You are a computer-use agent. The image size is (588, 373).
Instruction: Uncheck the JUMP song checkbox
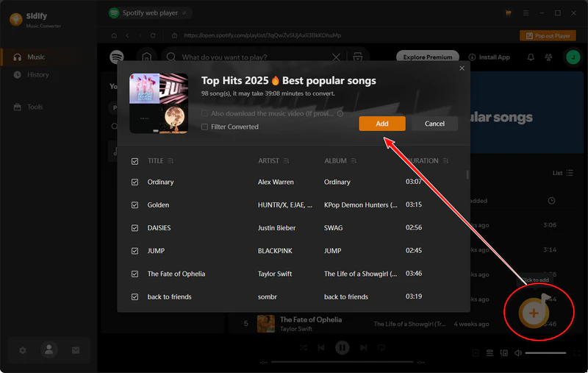pos(135,251)
